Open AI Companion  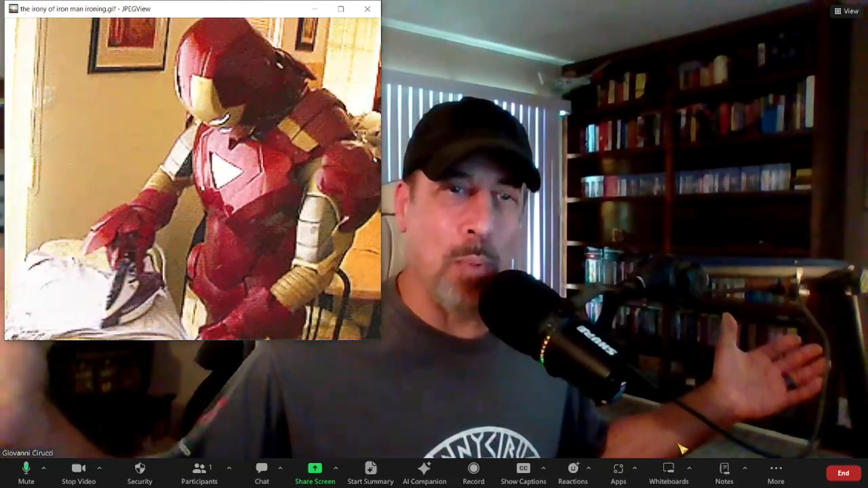tap(425, 472)
